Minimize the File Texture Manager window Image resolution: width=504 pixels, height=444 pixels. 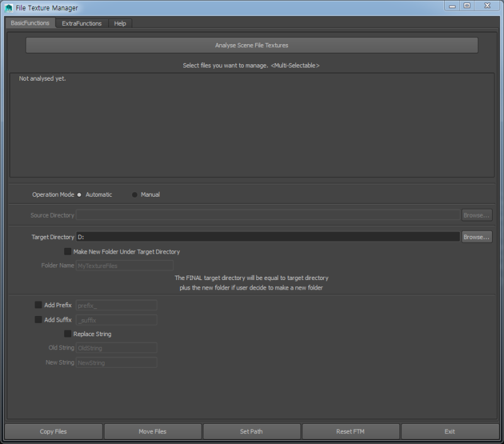click(452, 6)
